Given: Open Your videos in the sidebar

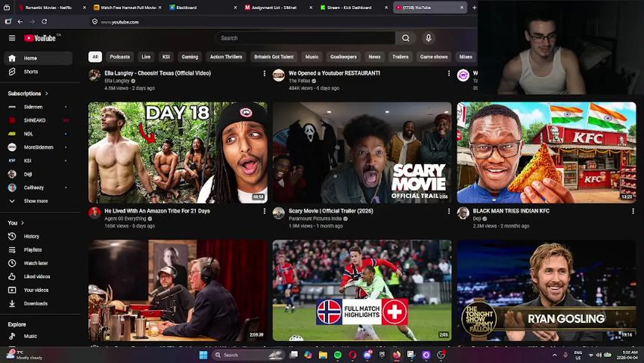Looking at the screenshot, I should pyautogui.click(x=38, y=290).
